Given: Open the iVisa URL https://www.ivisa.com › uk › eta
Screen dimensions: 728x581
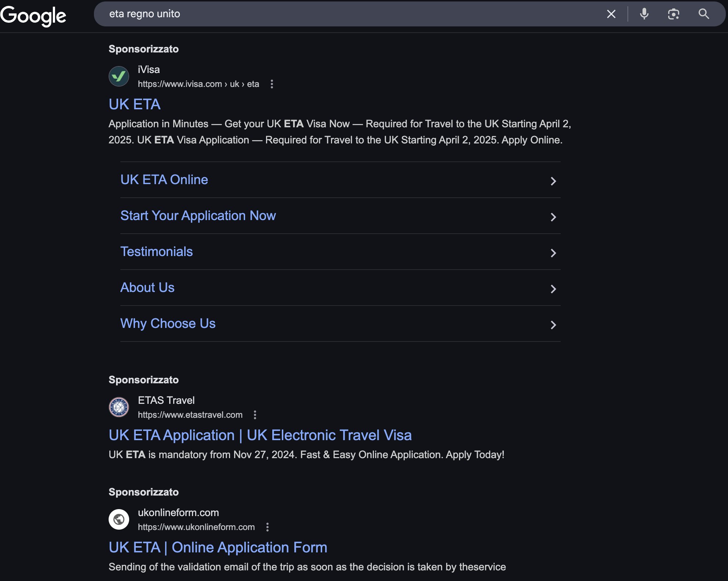Looking at the screenshot, I should [199, 84].
